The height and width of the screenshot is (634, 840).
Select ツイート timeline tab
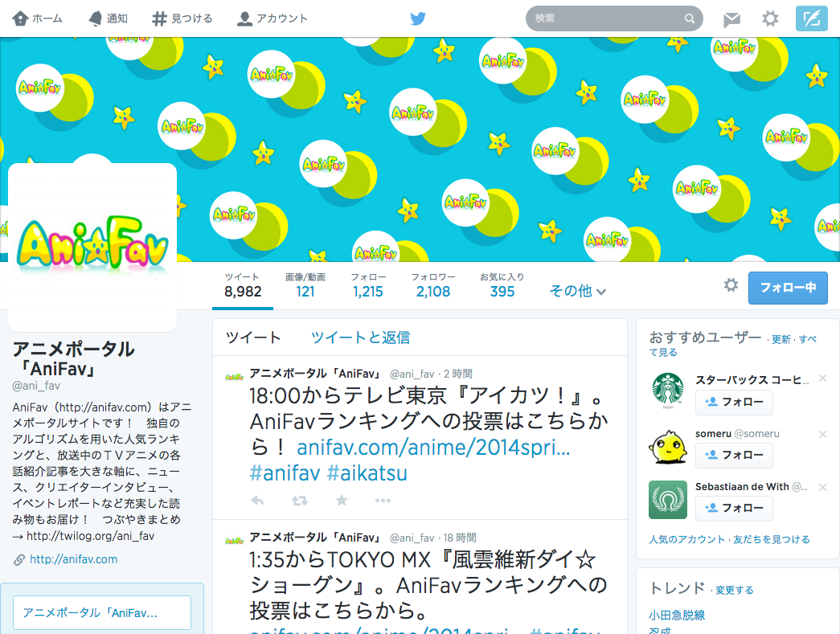coord(253,337)
